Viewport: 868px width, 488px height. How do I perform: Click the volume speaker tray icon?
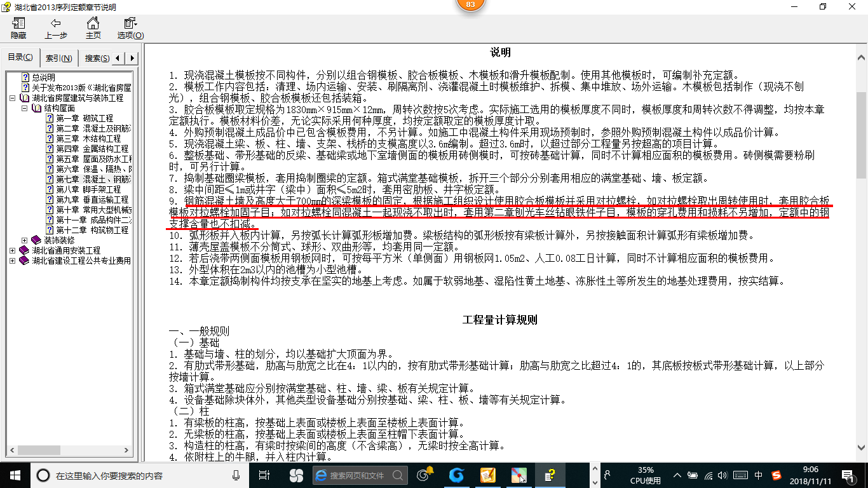point(723,475)
